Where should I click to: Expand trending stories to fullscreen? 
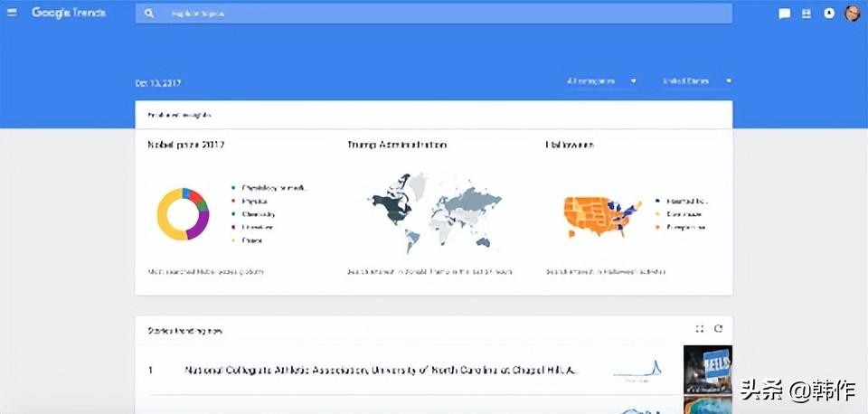point(700,329)
